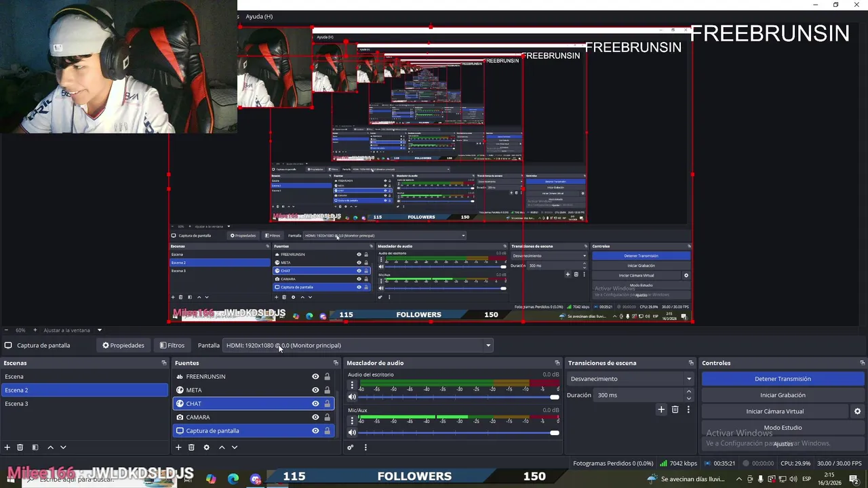Open Microsoft Edge from the taskbar
This screenshot has width=868, height=488.
tap(233, 479)
